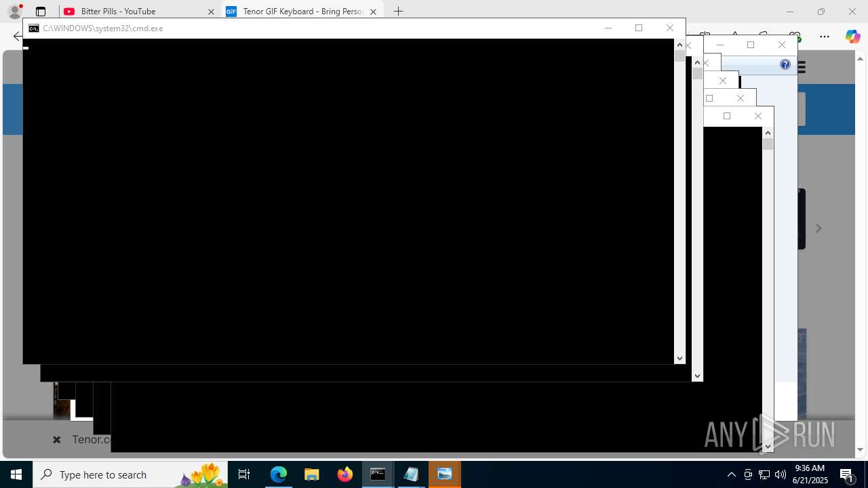Image resolution: width=868 pixels, height=488 pixels.
Task: Click second cmd window scroll down arrow
Action: click(x=697, y=375)
